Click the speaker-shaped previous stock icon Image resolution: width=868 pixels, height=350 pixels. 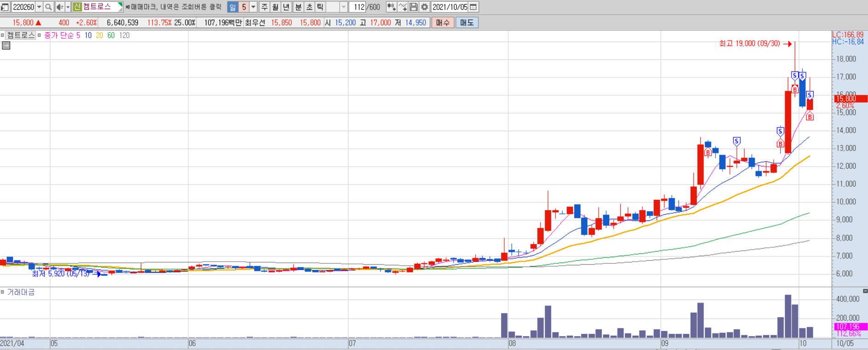60,7
